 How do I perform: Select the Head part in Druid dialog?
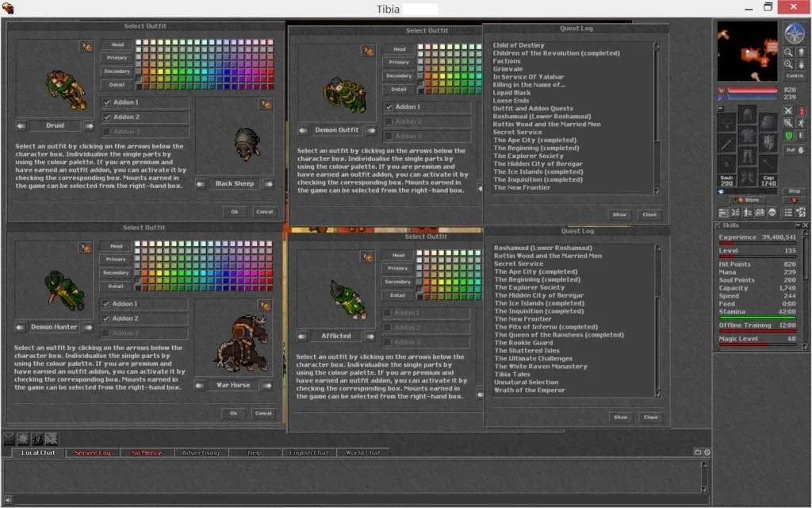[x=117, y=44]
